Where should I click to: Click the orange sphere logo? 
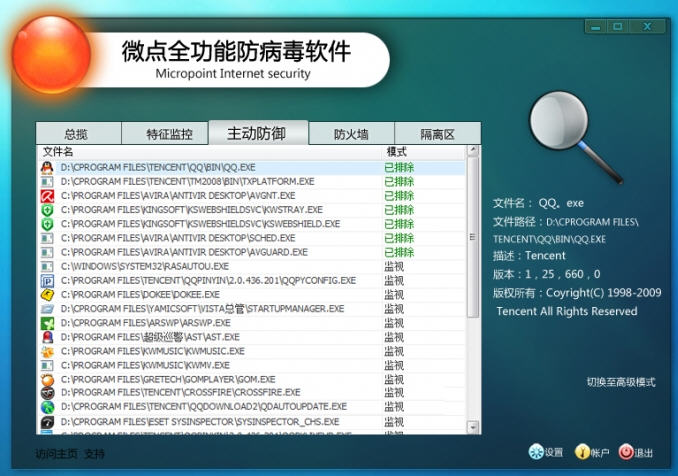[x=51, y=55]
